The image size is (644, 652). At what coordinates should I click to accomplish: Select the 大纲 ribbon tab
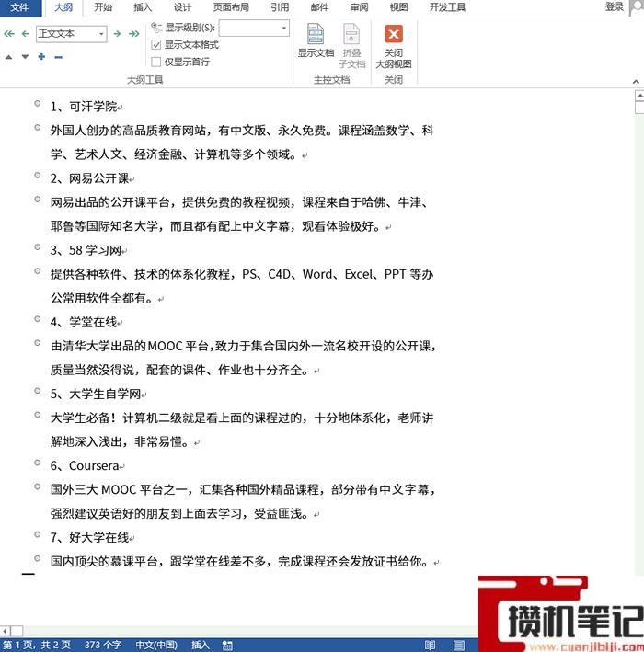63,7
